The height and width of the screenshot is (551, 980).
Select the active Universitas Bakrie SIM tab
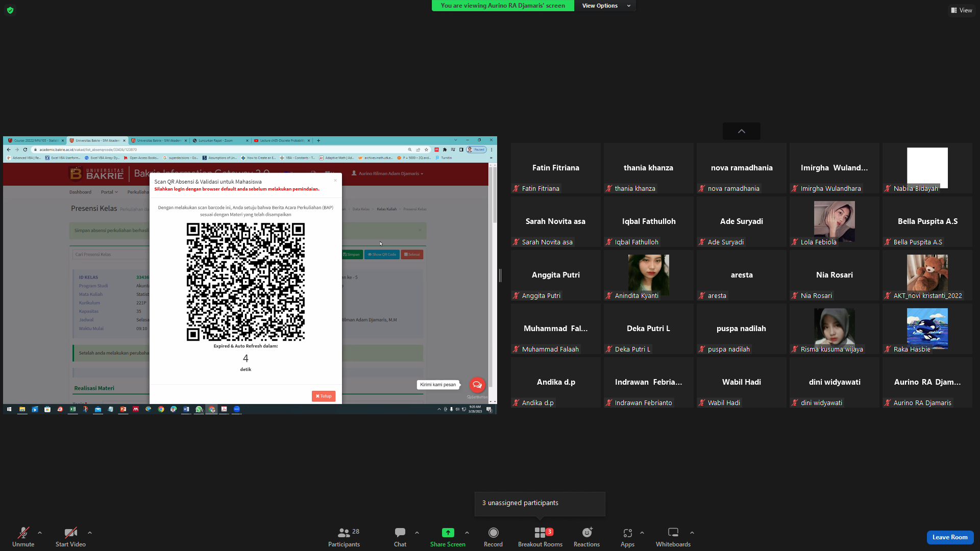click(97, 140)
